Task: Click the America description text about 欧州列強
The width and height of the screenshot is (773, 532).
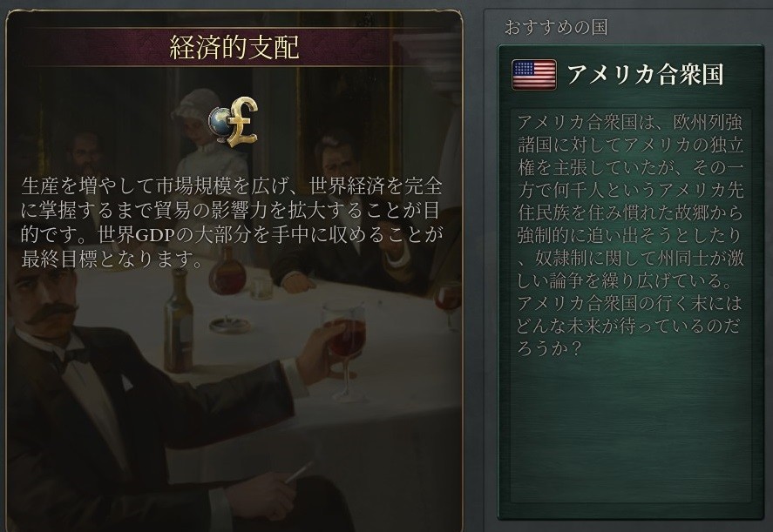Action: 630,235
